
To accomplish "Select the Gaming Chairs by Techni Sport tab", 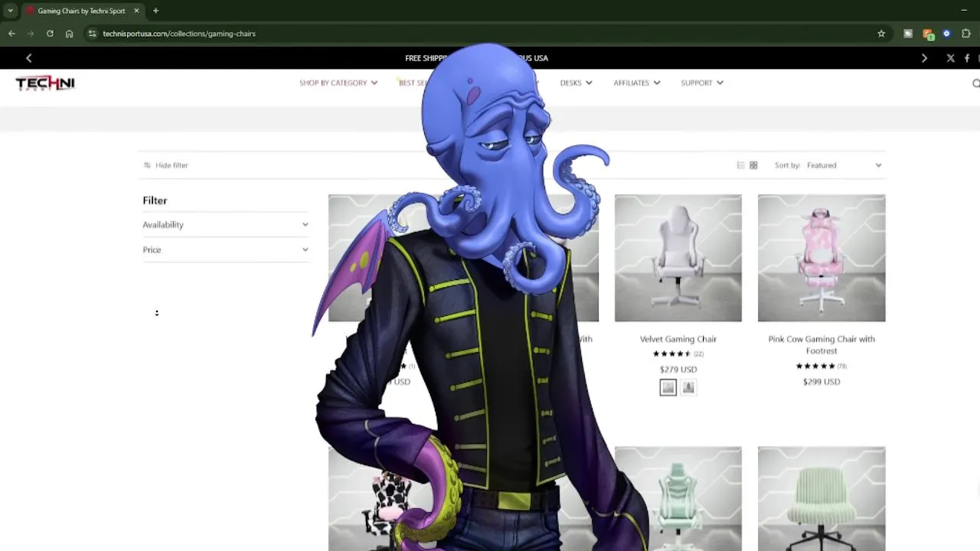I will tap(82, 11).
